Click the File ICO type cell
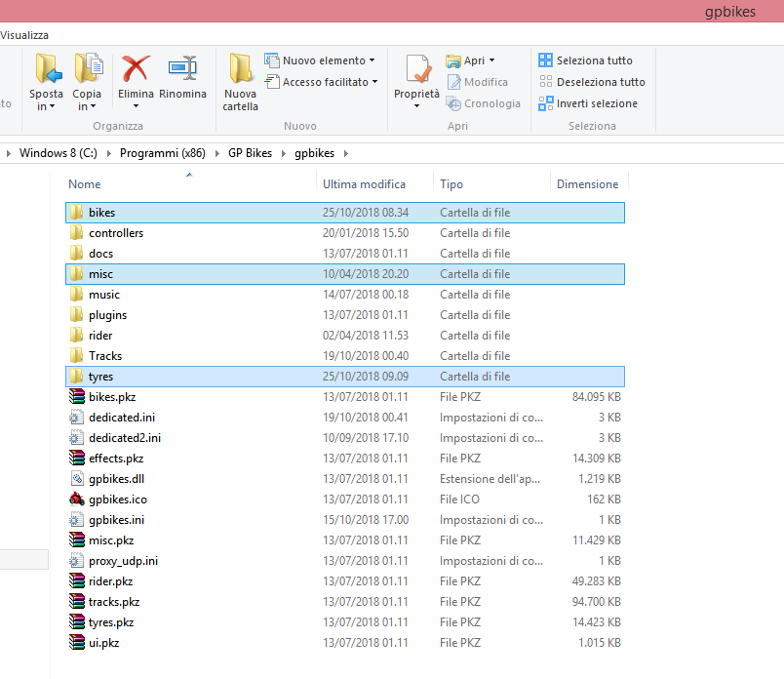784x679 pixels. pos(459,499)
